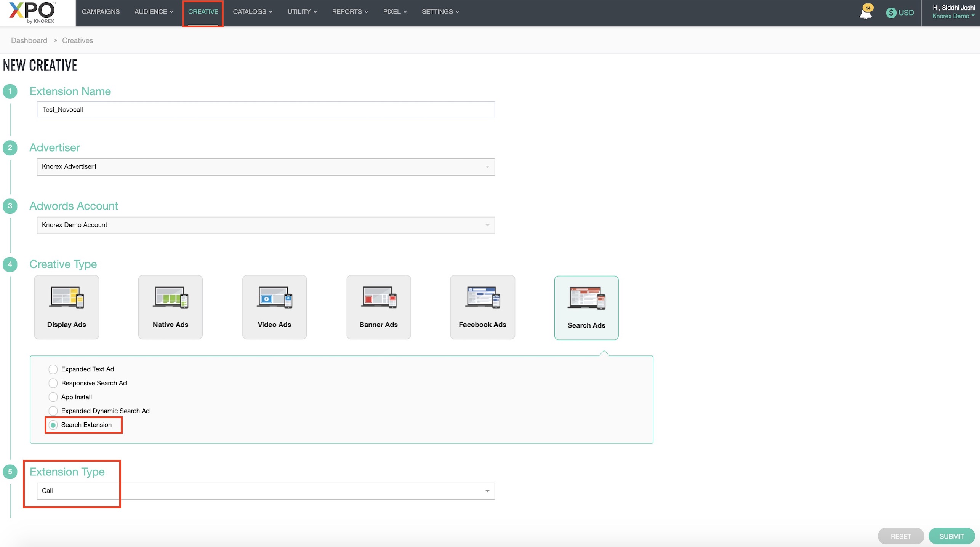Open the notifications bell icon

pos(865,13)
